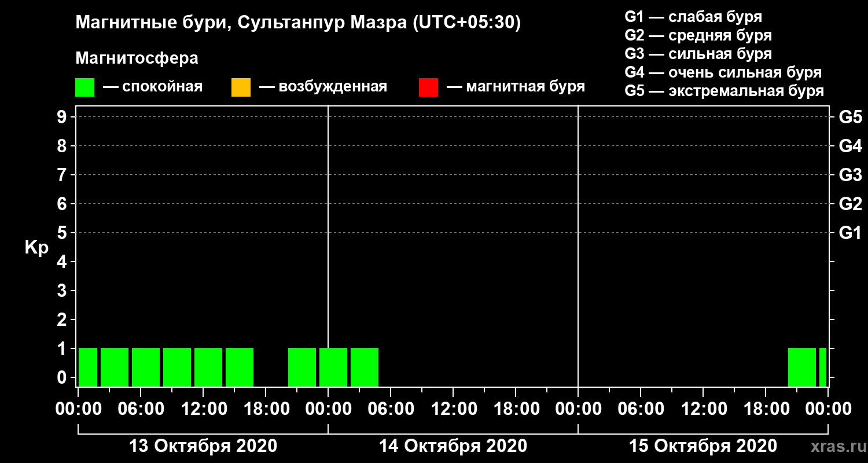Click the G5 label on the right axis

click(850, 117)
